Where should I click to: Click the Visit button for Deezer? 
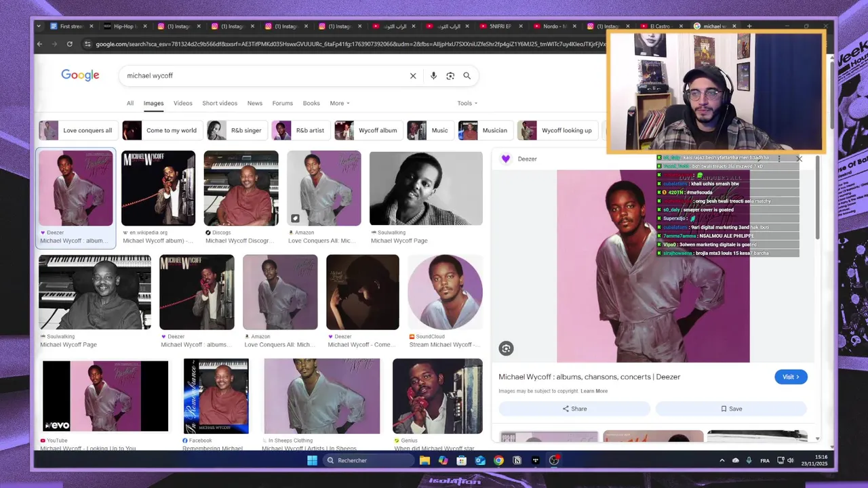(791, 377)
